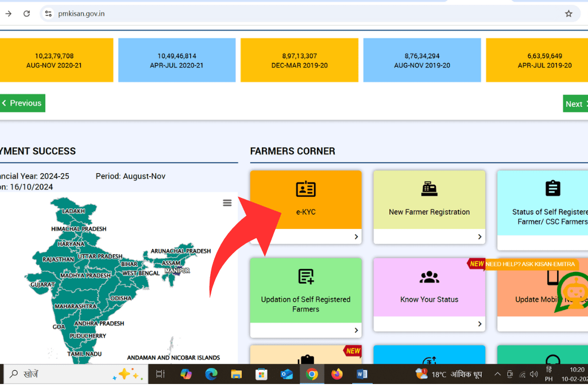Click the Period: August-Nov text
This screenshot has width=588, height=392.
(x=130, y=176)
